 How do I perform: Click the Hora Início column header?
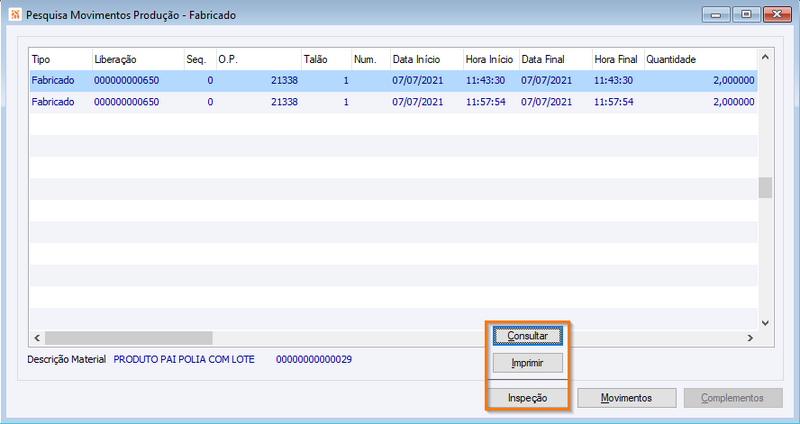tap(491, 60)
